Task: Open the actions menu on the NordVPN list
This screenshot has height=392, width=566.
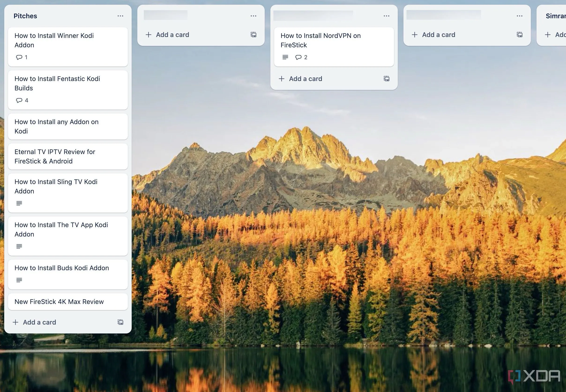Action: pyautogui.click(x=386, y=16)
